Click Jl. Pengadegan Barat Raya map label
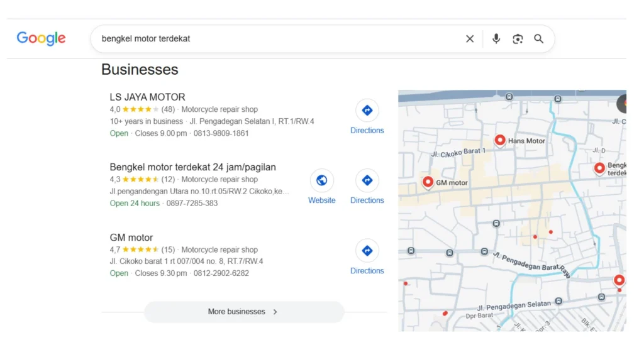 click(531, 265)
